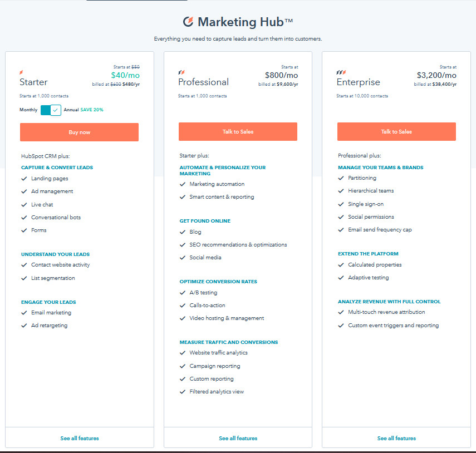
Task: Click the Blog feature
Action: [x=195, y=232]
